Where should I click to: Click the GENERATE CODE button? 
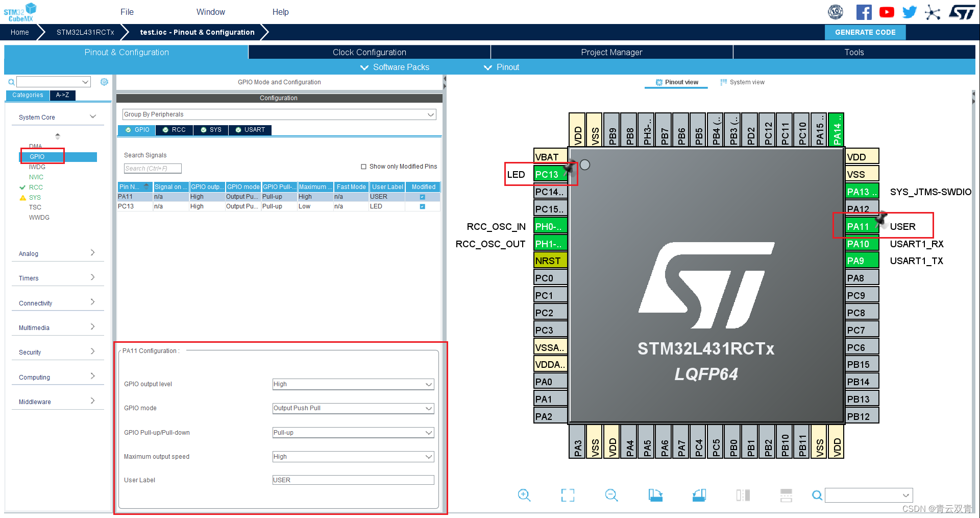[x=865, y=32]
